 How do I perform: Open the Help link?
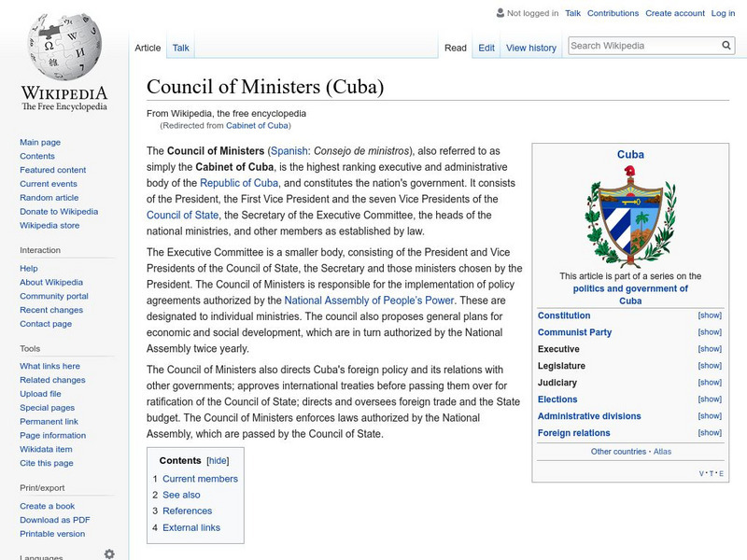[29, 268]
